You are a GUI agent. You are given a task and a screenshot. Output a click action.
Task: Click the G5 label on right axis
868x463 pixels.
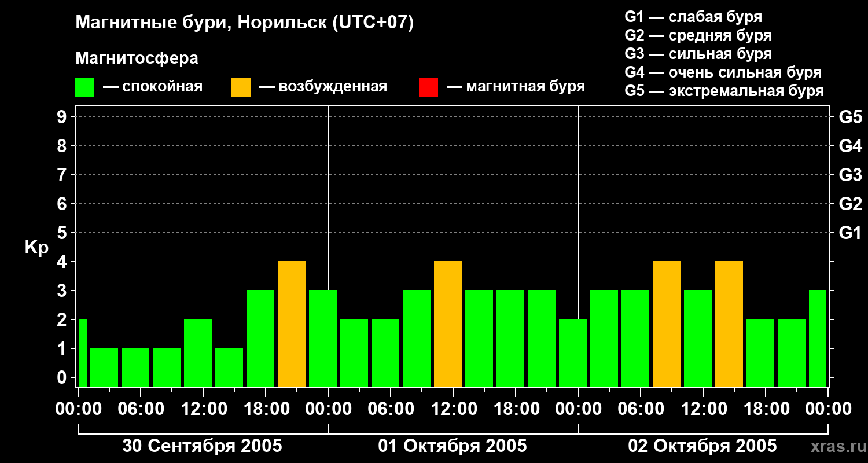[x=850, y=117]
